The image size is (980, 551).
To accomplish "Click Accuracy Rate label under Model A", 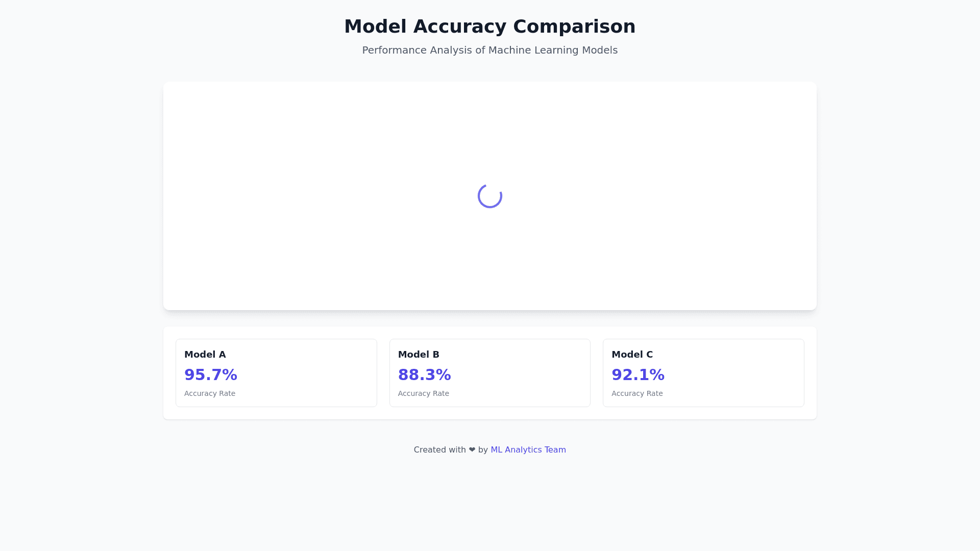I will point(209,393).
